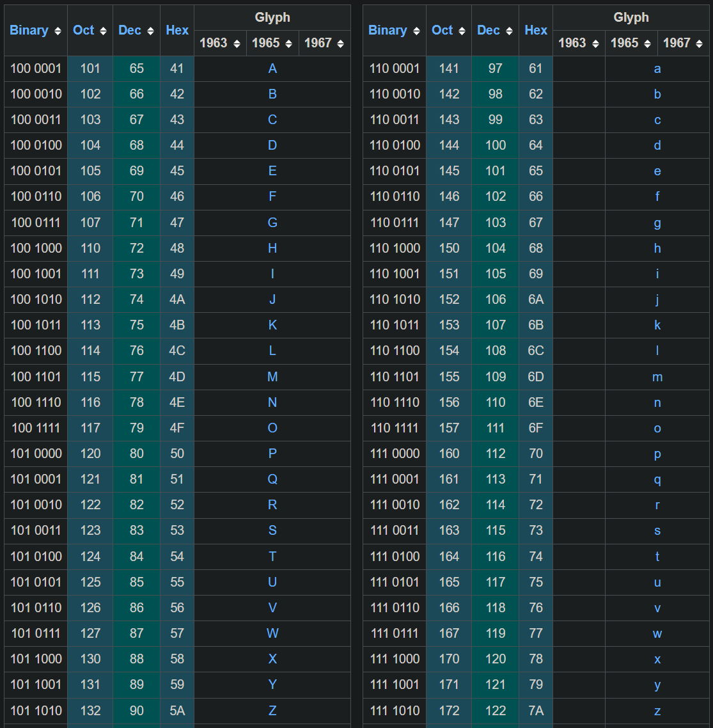
Task: Open the uppercase Q glyph link
Action: click(272, 479)
